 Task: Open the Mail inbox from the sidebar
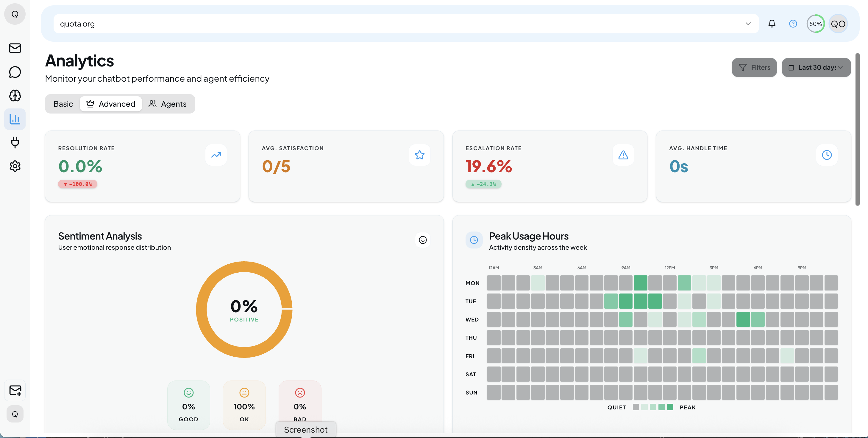coord(15,48)
